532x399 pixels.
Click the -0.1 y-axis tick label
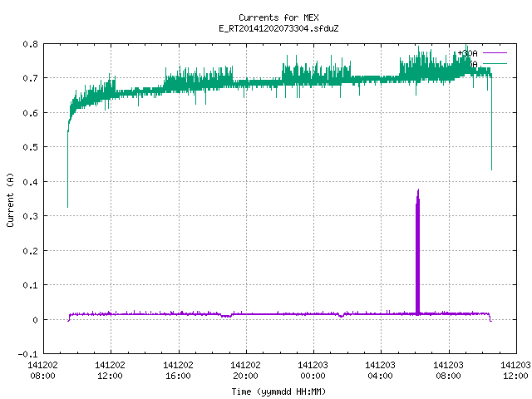[27, 354]
